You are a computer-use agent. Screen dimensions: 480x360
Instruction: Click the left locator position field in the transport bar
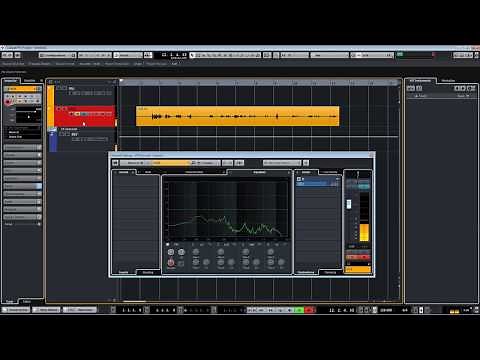[x=132, y=310]
